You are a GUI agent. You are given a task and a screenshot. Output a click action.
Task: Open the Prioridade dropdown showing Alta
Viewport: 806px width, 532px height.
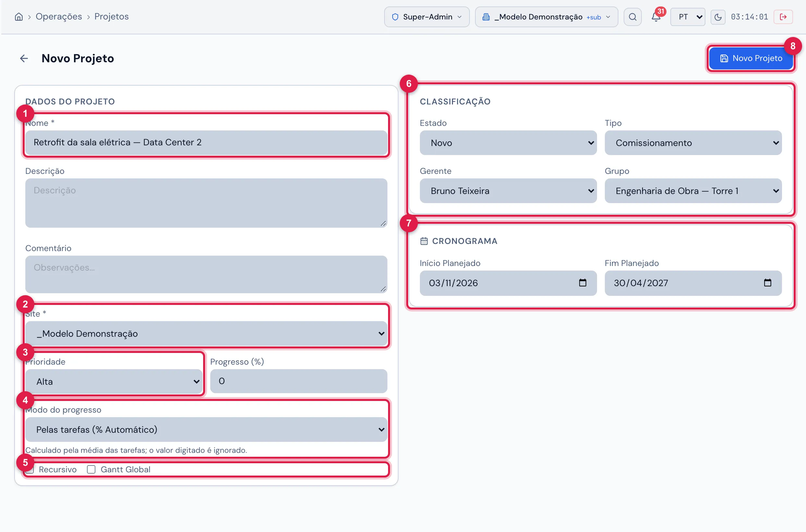pyautogui.click(x=114, y=381)
